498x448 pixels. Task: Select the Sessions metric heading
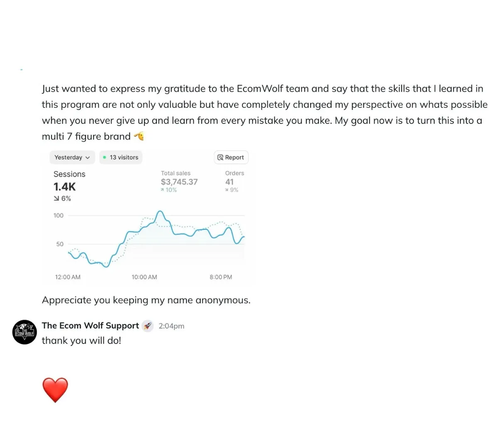tap(69, 174)
